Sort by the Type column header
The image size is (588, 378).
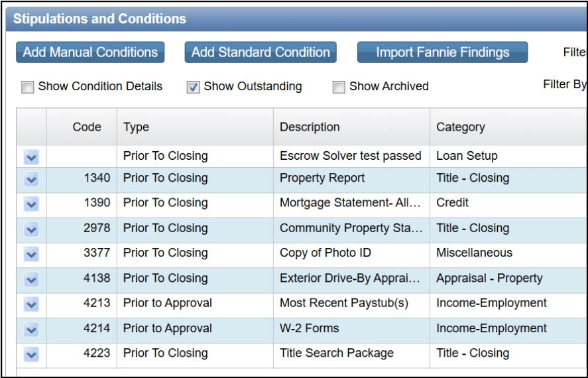tap(195, 127)
